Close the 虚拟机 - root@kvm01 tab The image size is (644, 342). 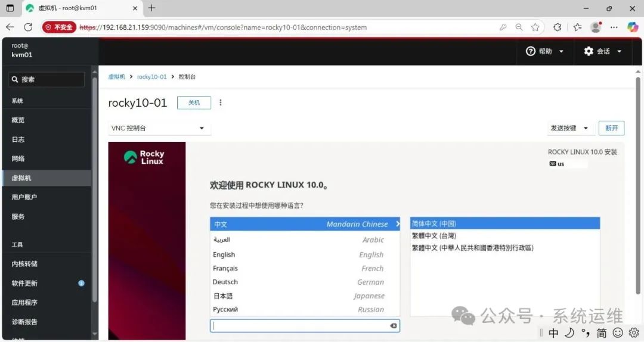pos(135,8)
